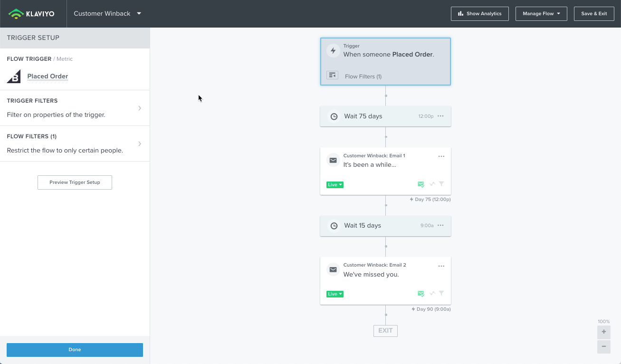Click the filter funnel icon on Email 1
Screen dimensions: 621x364
coord(441,184)
